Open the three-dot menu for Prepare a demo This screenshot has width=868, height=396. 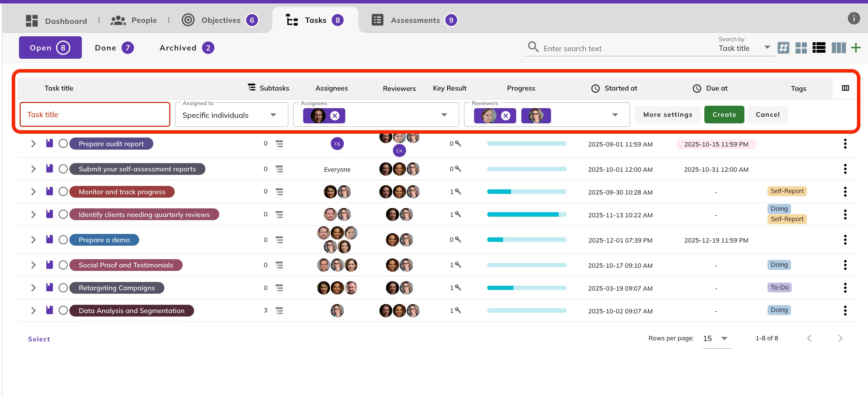click(x=845, y=240)
